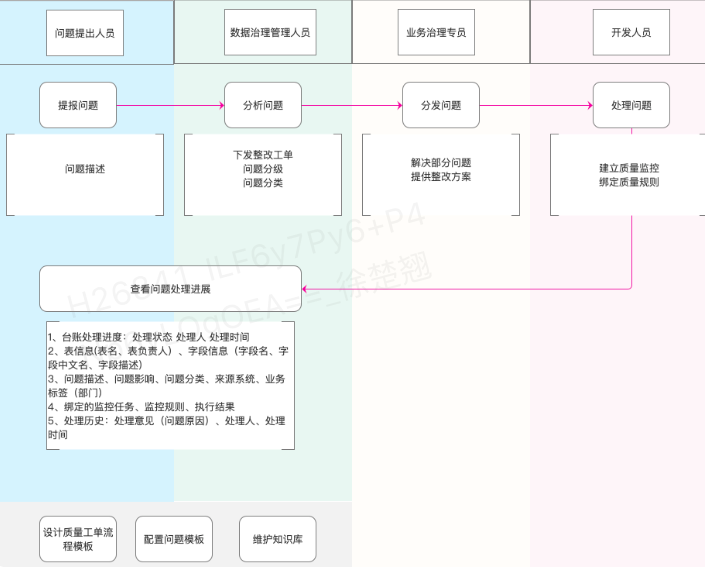Select the 处理问题 process node
Image resolution: width=705 pixels, height=567 pixels.
coord(630,105)
